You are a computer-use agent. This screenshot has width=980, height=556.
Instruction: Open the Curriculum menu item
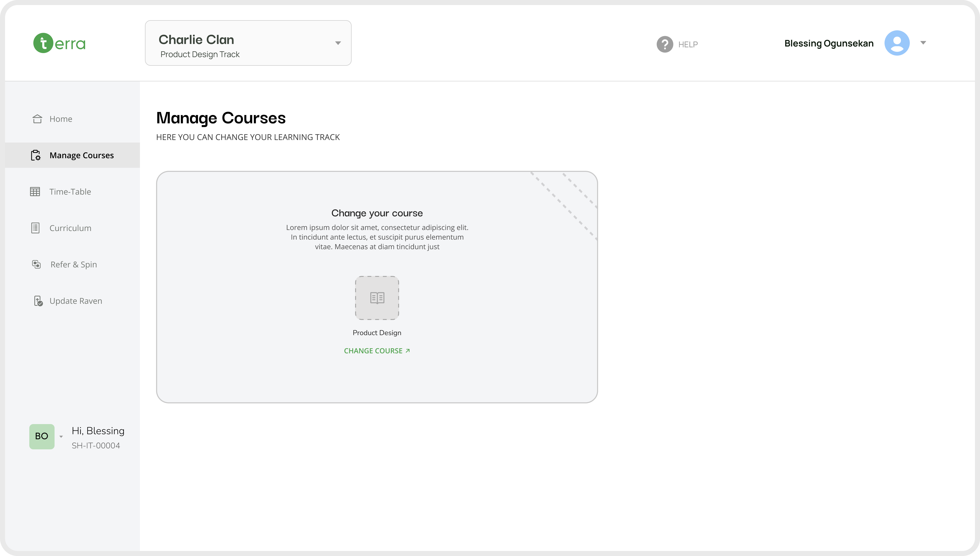(70, 228)
